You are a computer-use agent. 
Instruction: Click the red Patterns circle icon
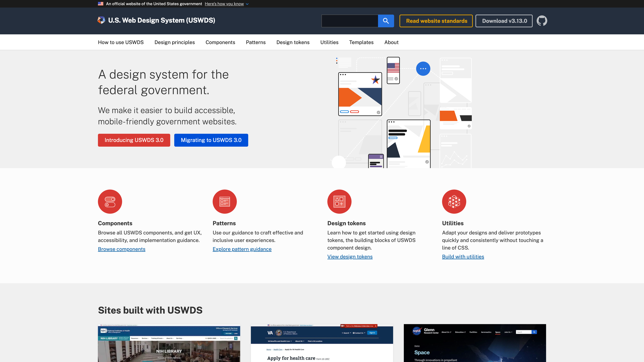tap(225, 202)
